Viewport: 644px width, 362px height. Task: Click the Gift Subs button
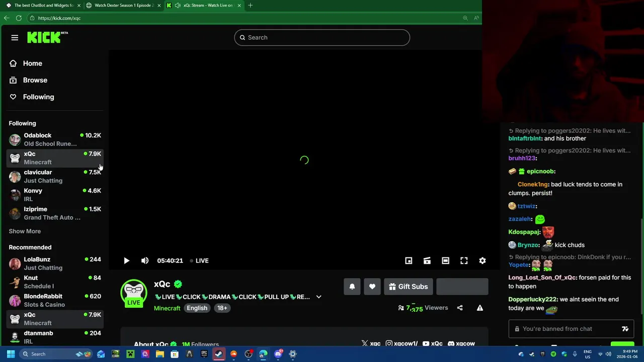click(x=408, y=287)
